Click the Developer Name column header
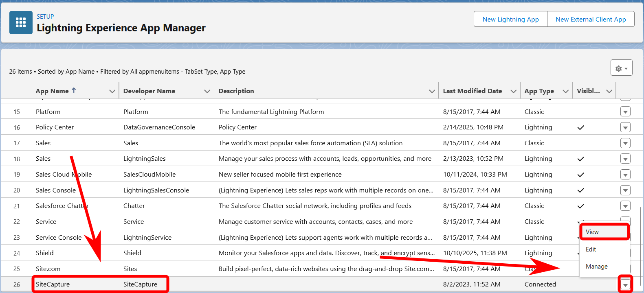Screen dimensions: 644x293 (149, 91)
